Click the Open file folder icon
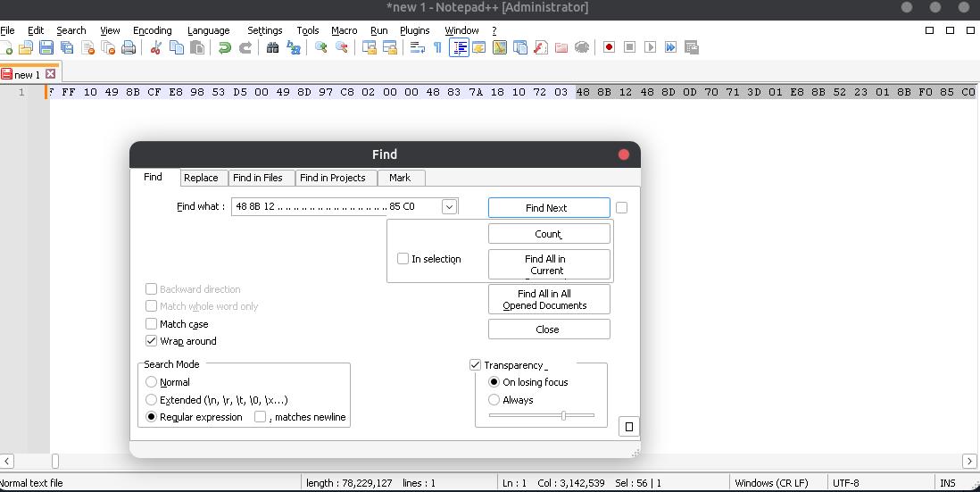Image resolution: width=980 pixels, height=492 pixels. click(x=26, y=47)
